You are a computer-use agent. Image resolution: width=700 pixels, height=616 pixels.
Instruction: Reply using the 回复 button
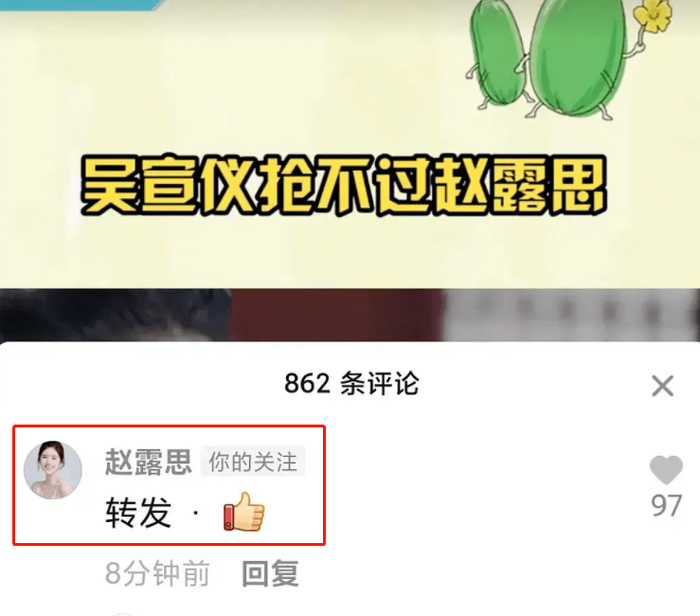[270, 573]
